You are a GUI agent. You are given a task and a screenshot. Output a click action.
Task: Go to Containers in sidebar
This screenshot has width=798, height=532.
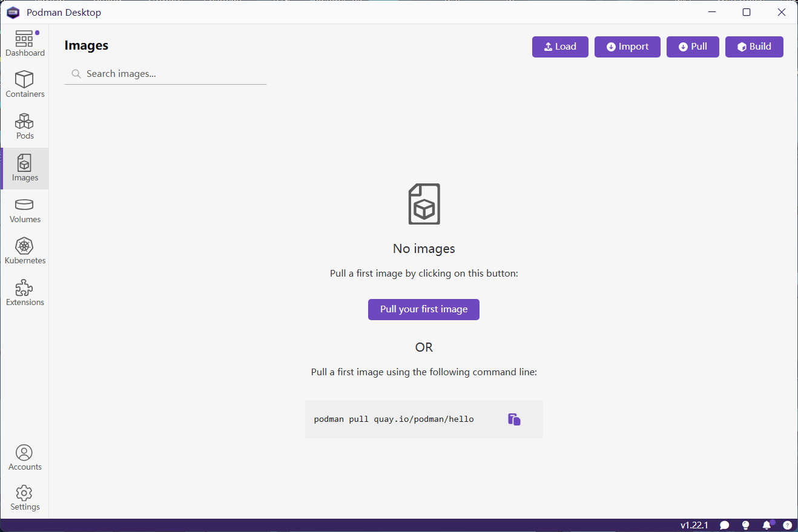(25, 85)
